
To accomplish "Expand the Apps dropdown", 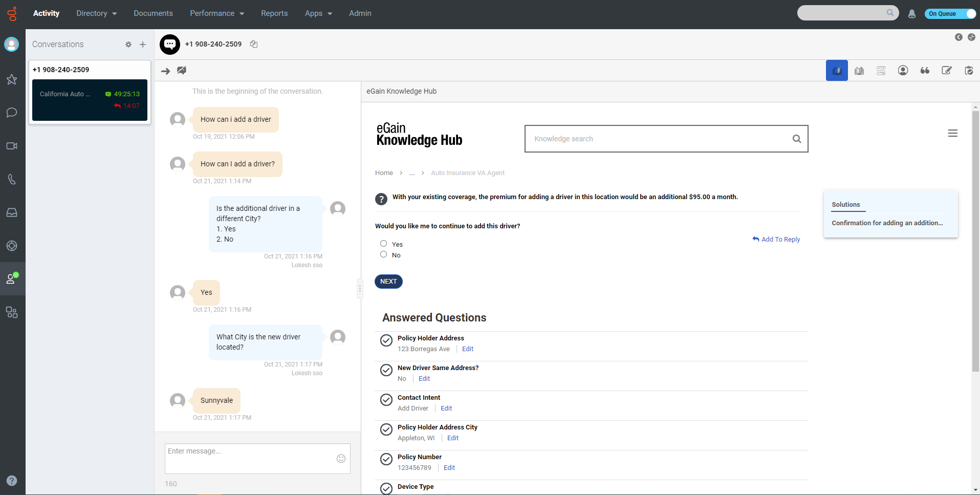I will pyautogui.click(x=318, y=13).
